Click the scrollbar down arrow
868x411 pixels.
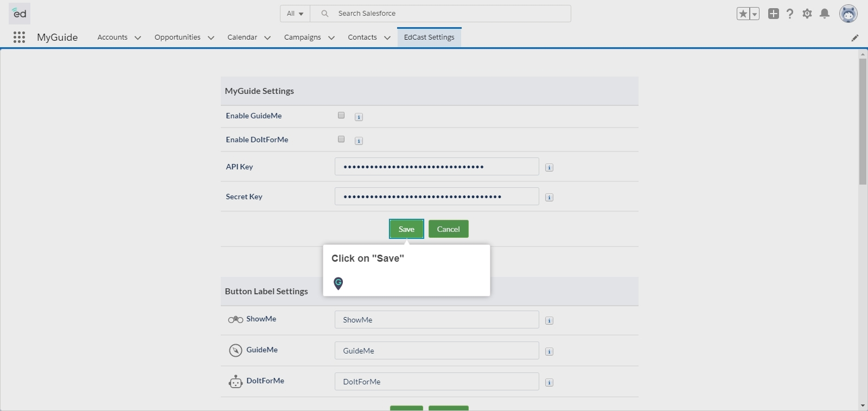pyautogui.click(x=863, y=406)
